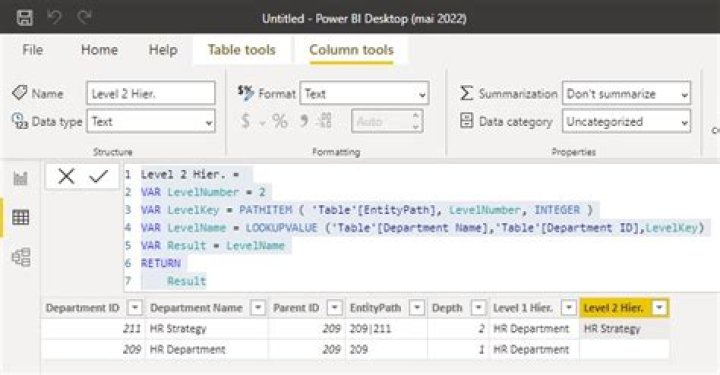This screenshot has width=720, height=375.
Task: Click the Data type icon
Action: pyautogui.click(x=19, y=121)
